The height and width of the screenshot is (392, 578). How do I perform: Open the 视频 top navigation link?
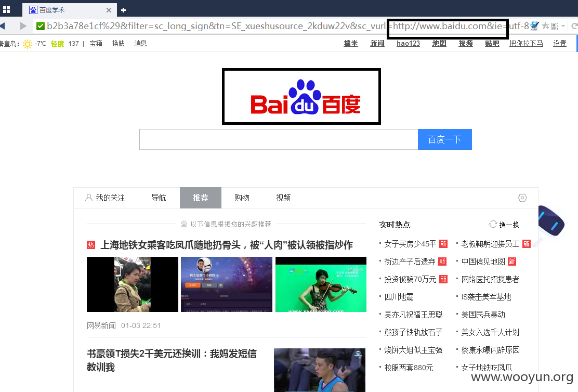[466, 44]
